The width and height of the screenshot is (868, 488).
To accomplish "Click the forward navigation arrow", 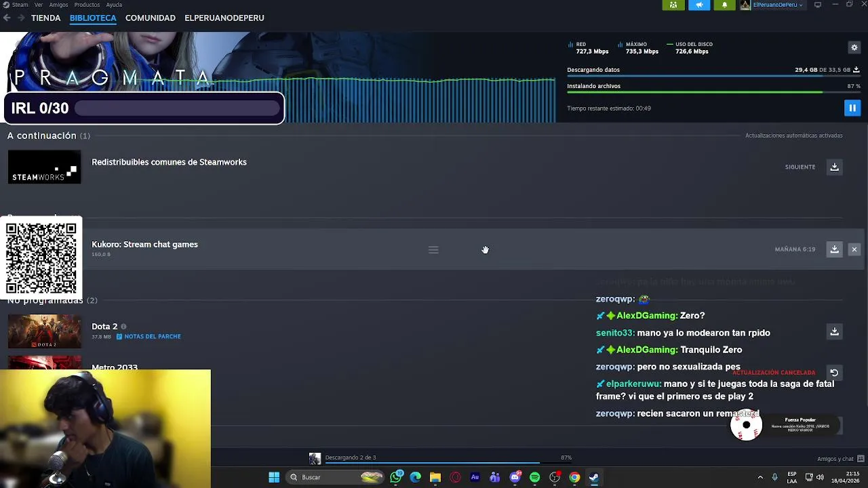I will 20,18.
